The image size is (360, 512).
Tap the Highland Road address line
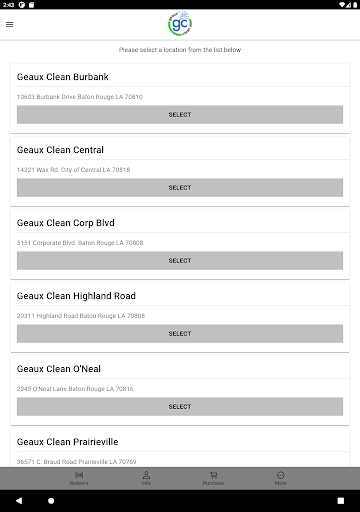click(x=81, y=316)
